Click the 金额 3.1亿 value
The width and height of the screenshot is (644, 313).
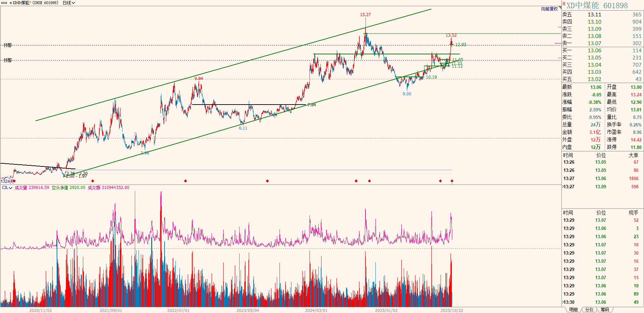[595, 132]
